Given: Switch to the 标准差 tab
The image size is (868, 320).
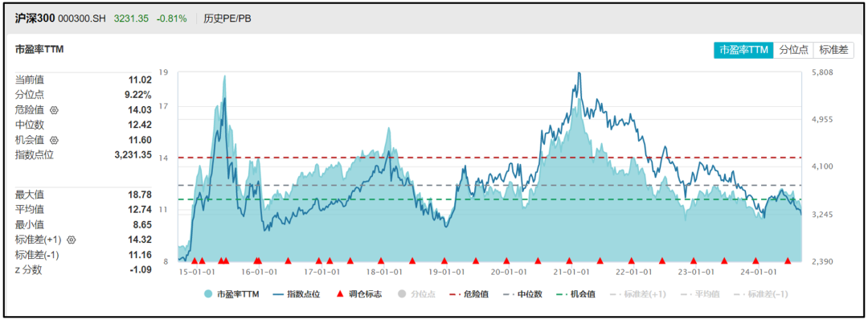Looking at the screenshot, I should 833,50.
